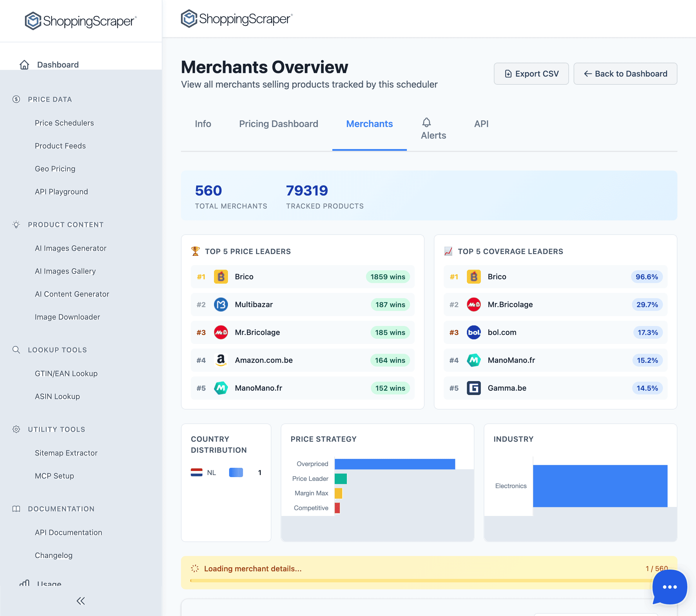Open Price Schedulers
This screenshot has width=696, height=616.
(64, 123)
